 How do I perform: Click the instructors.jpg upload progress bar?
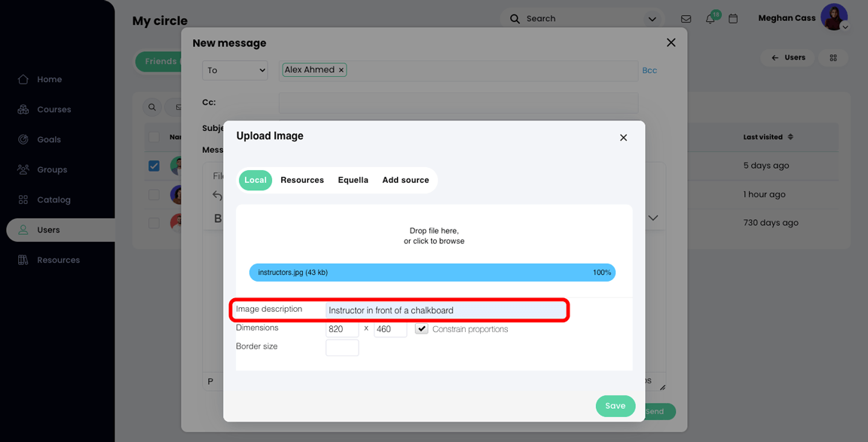[432, 272]
